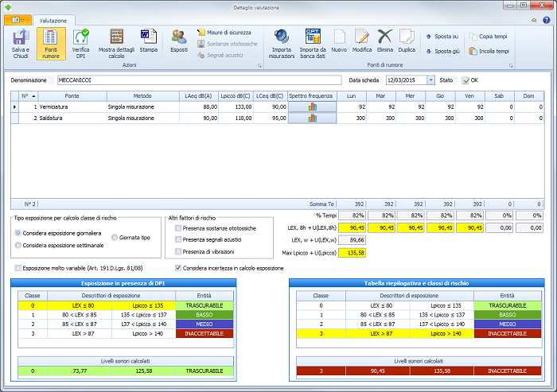
Task: Click Mostra dettagli calcolo icon
Action: point(117,37)
